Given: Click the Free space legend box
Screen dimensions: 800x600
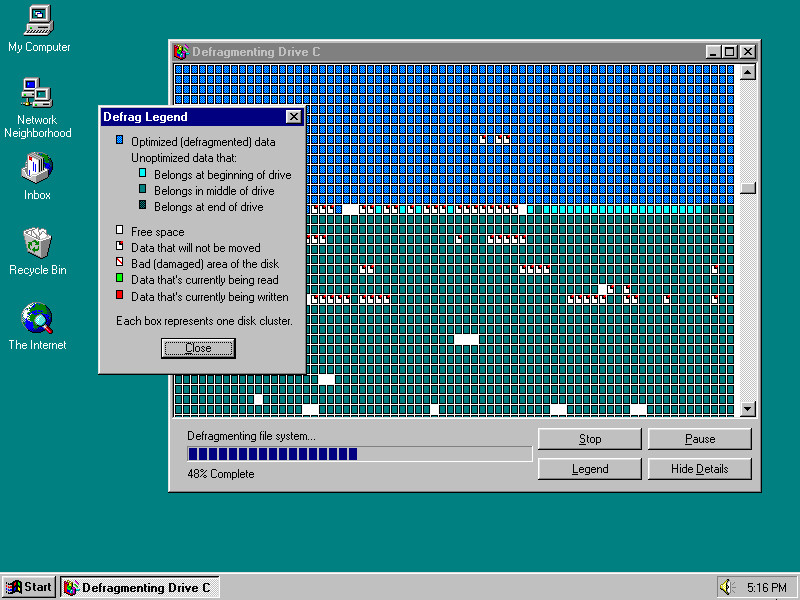Looking at the screenshot, I should click(x=119, y=230).
